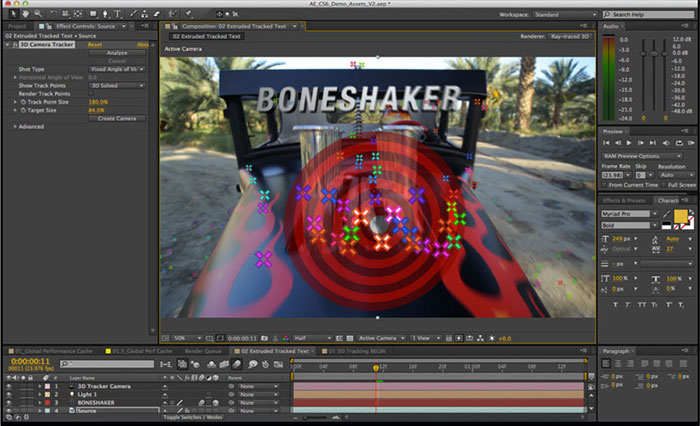Open the Render Queue tab

click(x=203, y=351)
